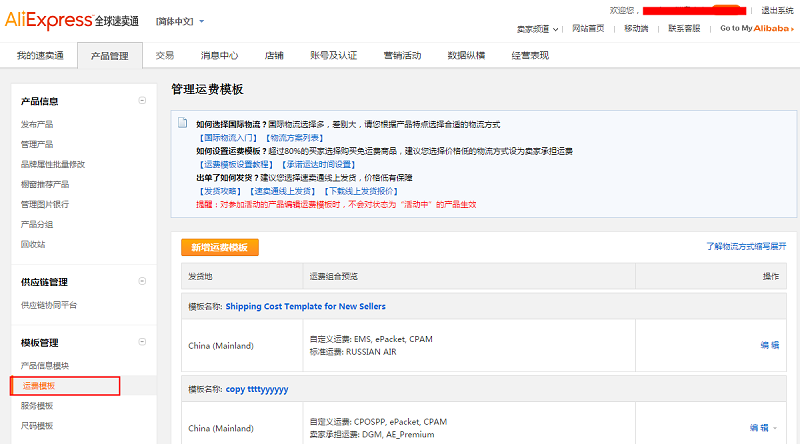Open 产品信息模块 in sidebar
This screenshot has width=800, height=444.
(x=45, y=365)
